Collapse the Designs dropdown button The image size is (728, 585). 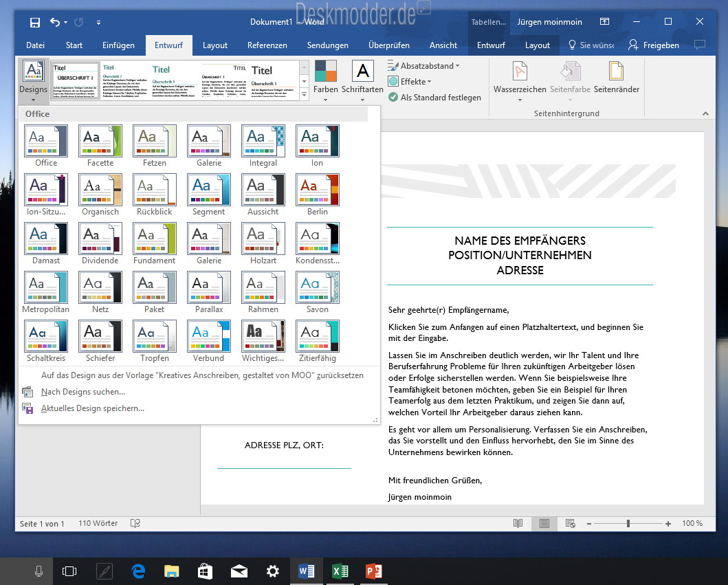(x=33, y=80)
